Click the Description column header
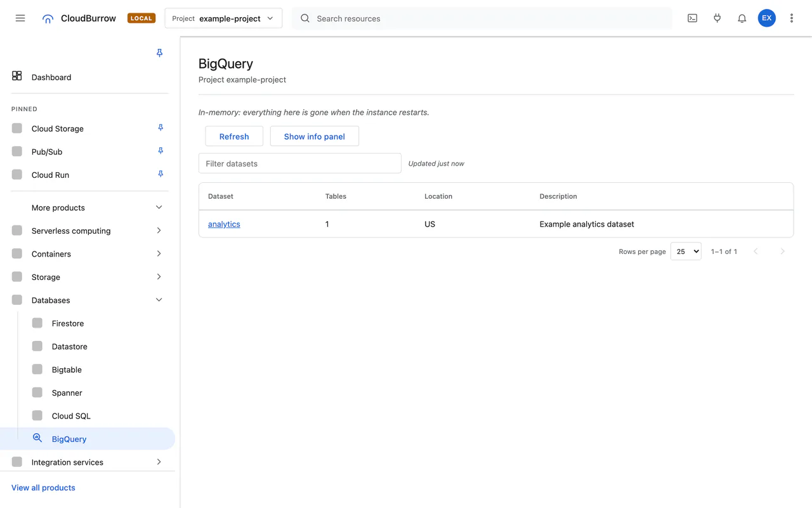This screenshot has width=812, height=508. [x=558, y=196]
